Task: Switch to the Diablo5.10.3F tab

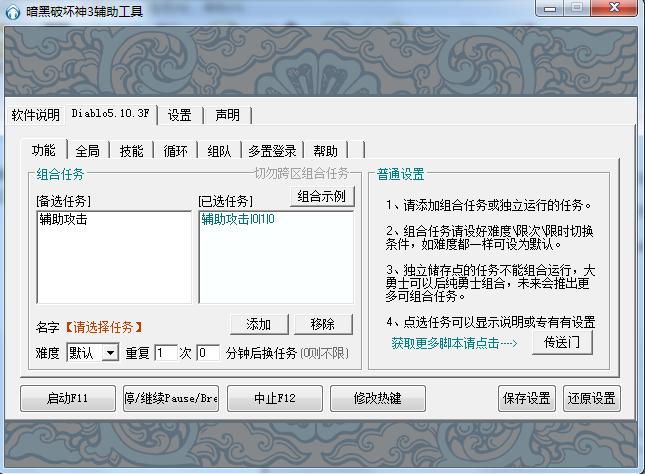Action: coord(112,115)
